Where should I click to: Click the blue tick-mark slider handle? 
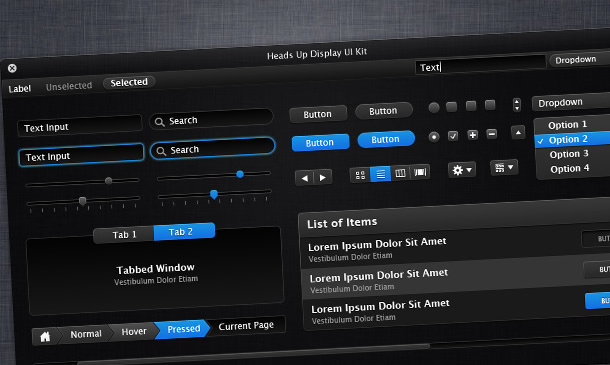click(214, 195)
